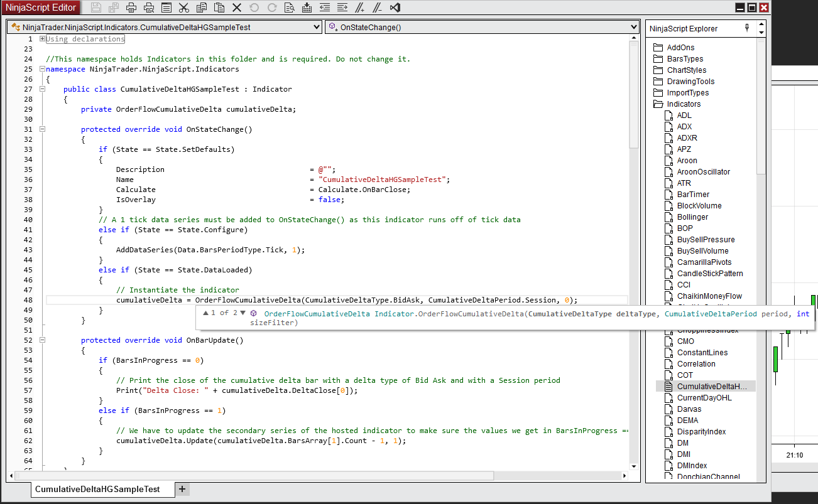Viewport: 818px width, 504px height.
Task: Undo the last edit
Action: (254, 8)
